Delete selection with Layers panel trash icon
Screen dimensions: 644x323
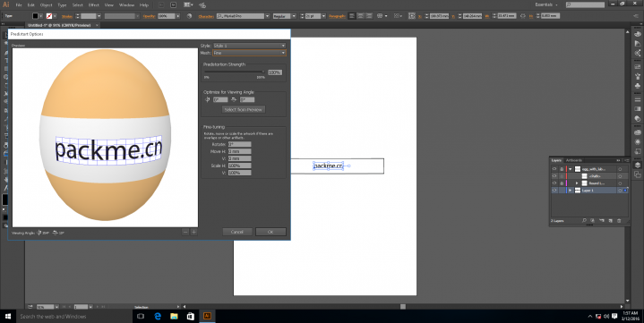[619, 221]
